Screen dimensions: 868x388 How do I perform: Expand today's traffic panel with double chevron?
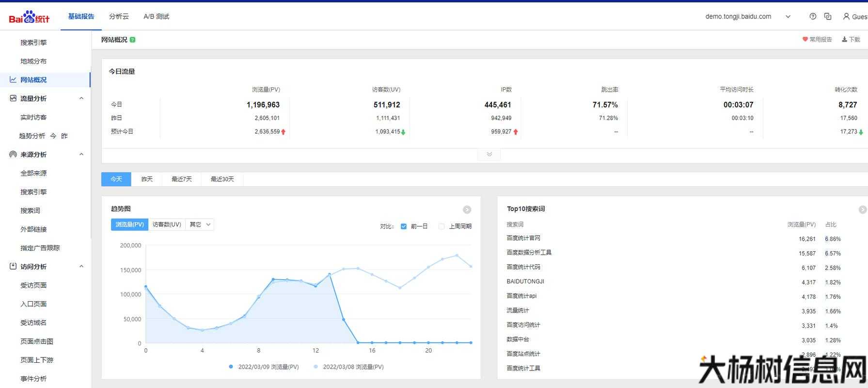click(489, 154)
